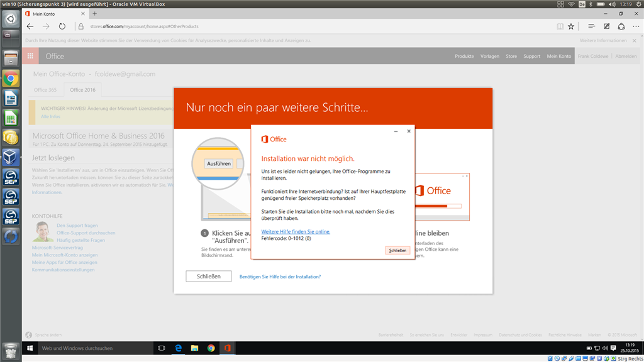
Task: Open Datenschutz und Cookies in the footer
Action: pos(520,335)
